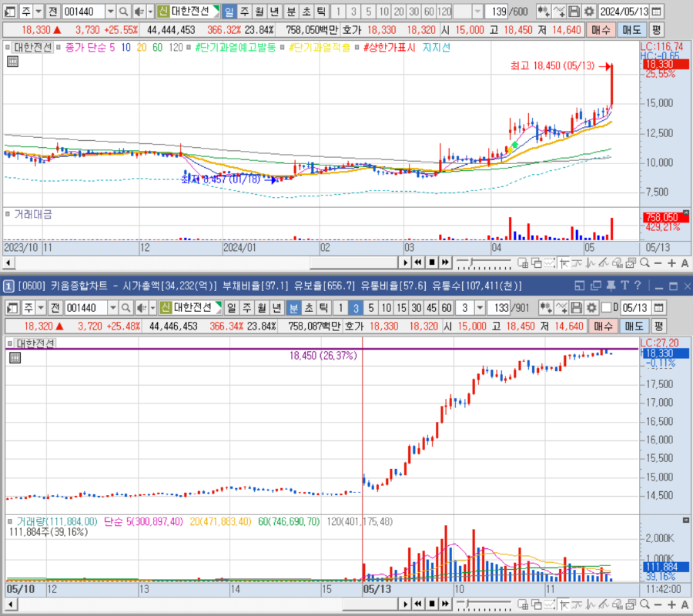Select 월 monthly period in top chart
693x616 pixels.
coord(259,11)
